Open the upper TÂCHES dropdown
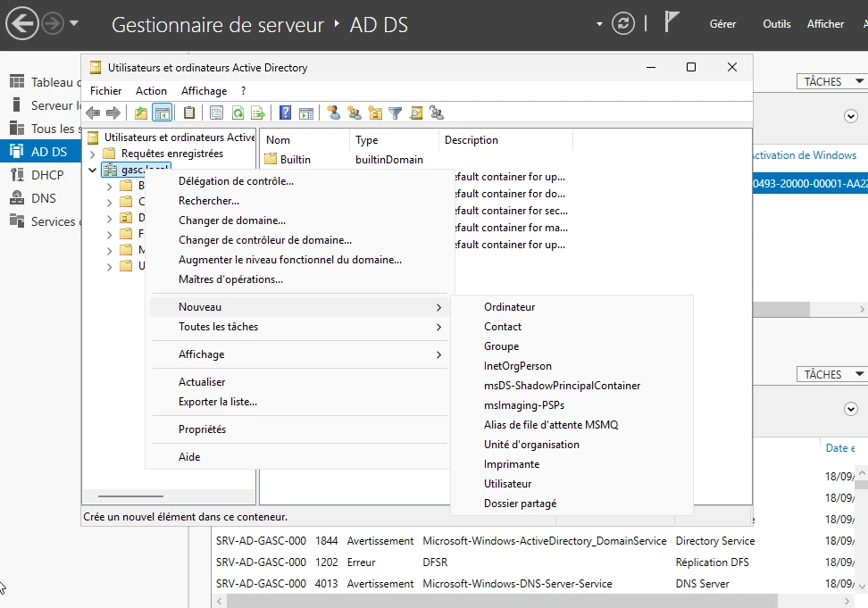 click(x=831, y=81)
